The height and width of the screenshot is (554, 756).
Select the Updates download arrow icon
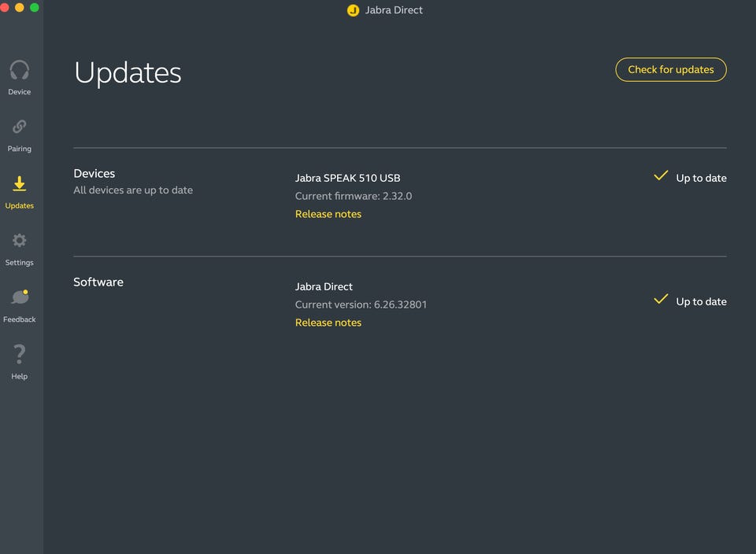19,183
